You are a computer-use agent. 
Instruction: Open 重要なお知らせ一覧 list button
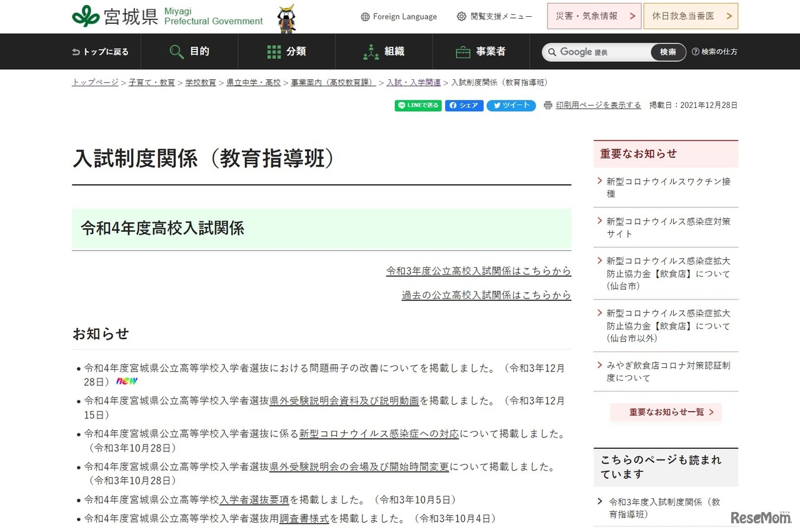666,412
